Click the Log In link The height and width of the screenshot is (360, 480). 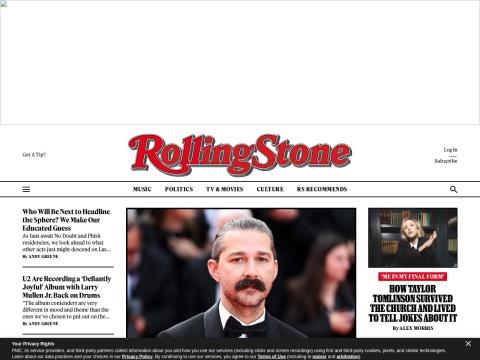point(450,150)
